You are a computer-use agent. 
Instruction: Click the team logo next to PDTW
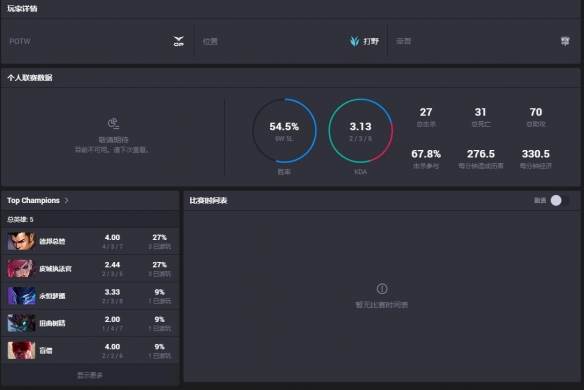pyautogui.click(x=179, y=41)
